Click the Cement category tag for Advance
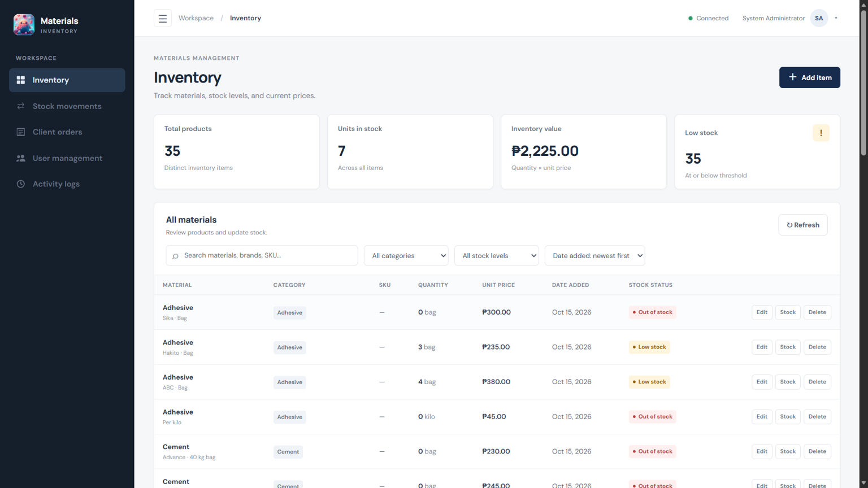868x488 pixels. point(288,452)
